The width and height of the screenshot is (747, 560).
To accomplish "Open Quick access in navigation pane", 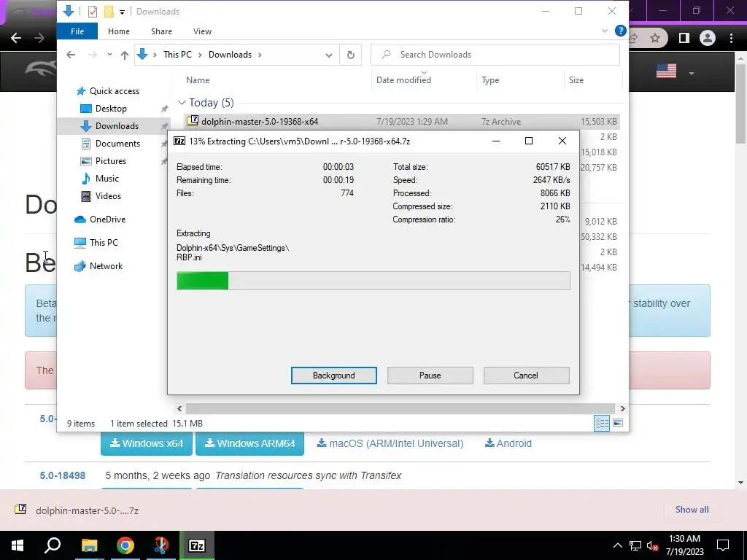I will pos(115,91).
